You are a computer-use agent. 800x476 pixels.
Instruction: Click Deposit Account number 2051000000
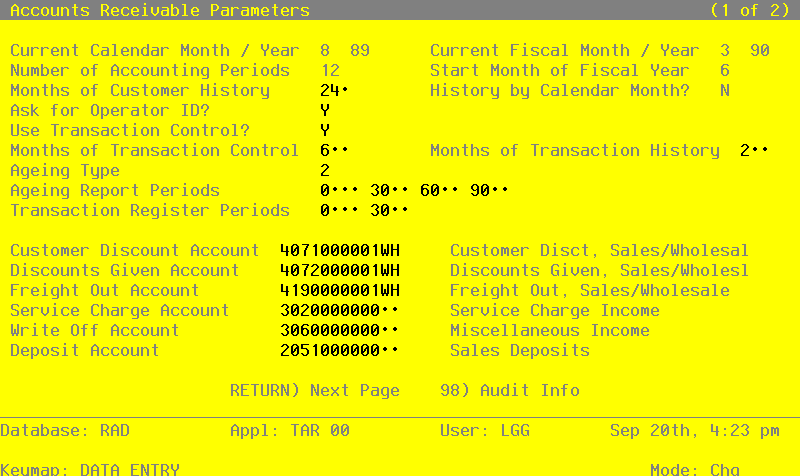[x=339, y=350]
